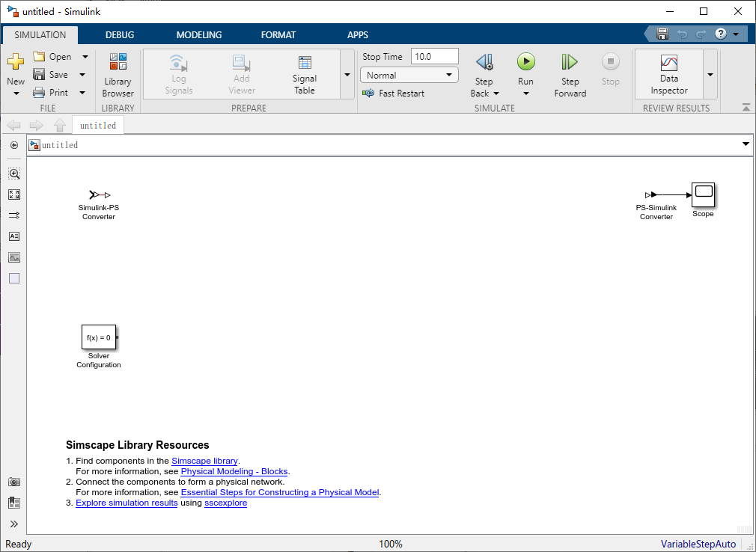Expand the palette double chevron icon
This screenshot has width=756, height=552.
(x=14, y=524)
